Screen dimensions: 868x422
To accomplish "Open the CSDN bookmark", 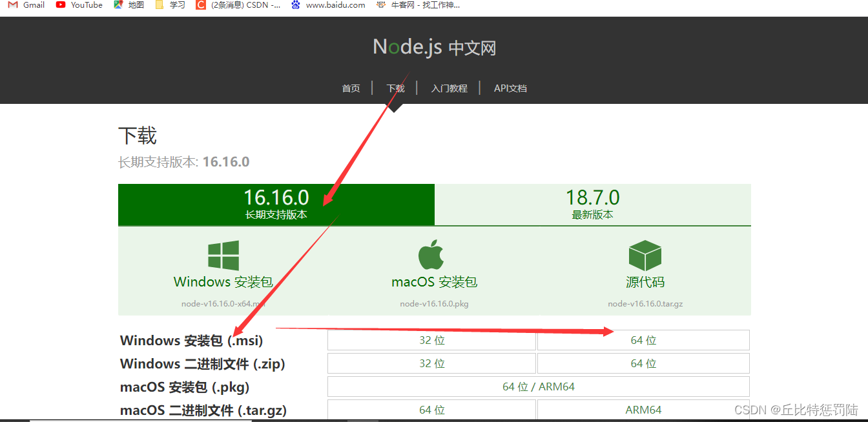I will tap(238, 5).
